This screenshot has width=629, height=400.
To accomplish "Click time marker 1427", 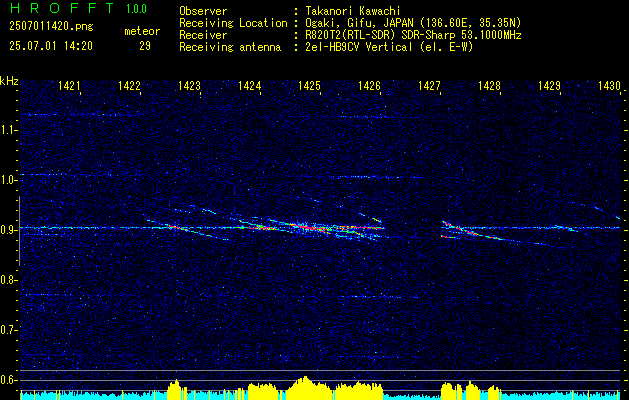I will coord(429,85).
